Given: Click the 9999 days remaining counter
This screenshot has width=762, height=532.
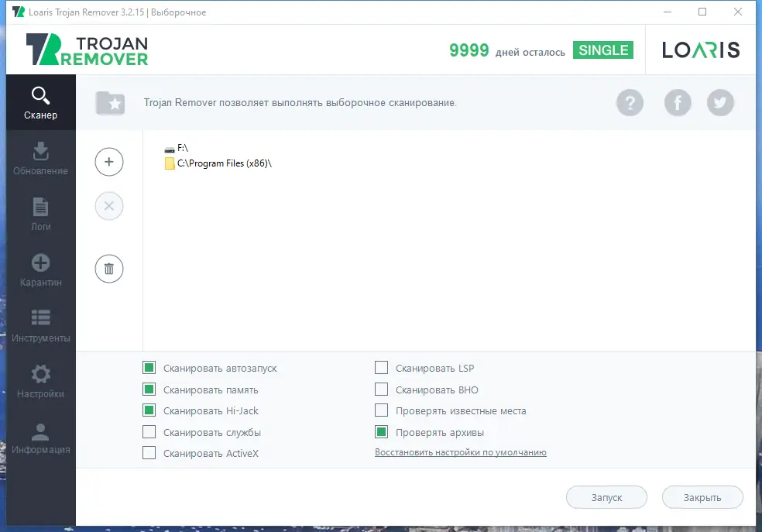Looking at the screenshot, I should coord(469,50).
